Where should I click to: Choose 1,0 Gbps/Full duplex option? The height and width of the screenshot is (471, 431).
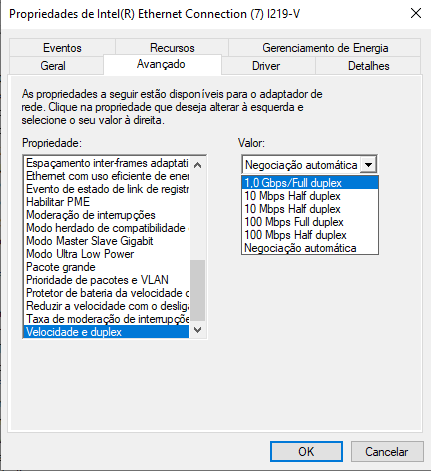(x=310, y=183)
